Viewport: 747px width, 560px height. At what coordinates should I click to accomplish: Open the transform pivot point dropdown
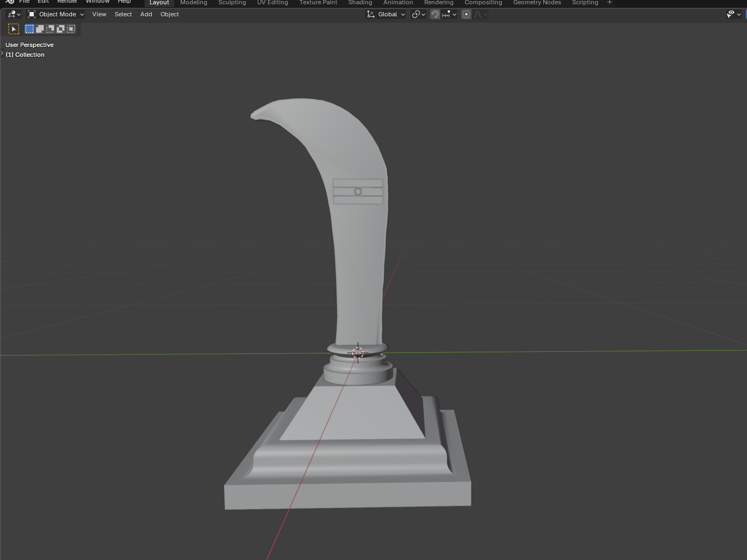coord(419,14)
